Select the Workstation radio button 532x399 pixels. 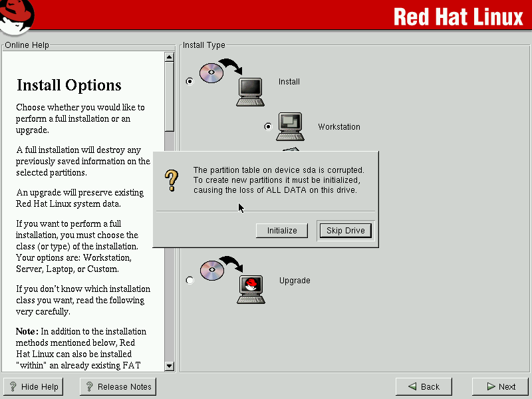click(268, 126)
